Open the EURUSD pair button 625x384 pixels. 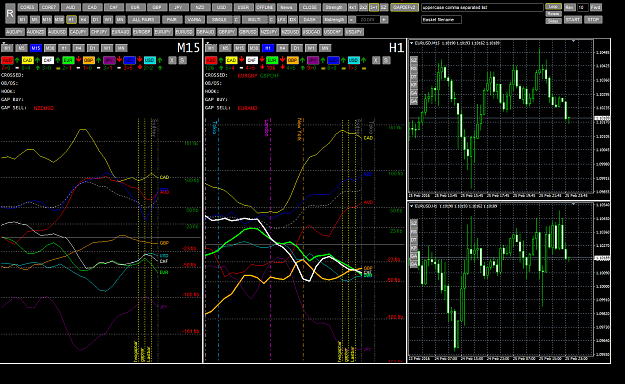[x=184, y=32]
